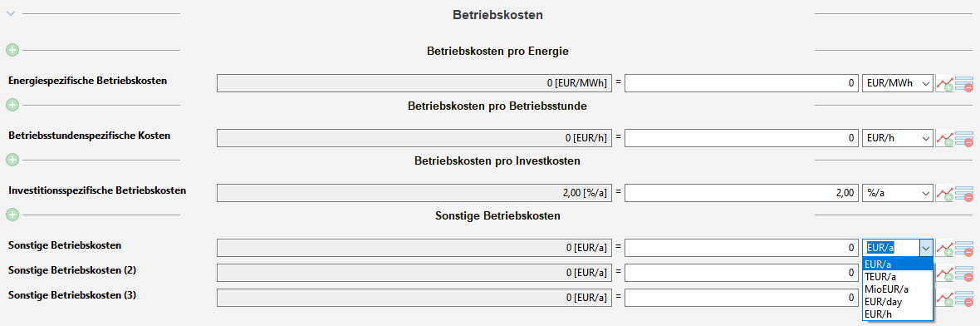Click the Sonstige Betriebskosten (3) value field

tap(741, 298)
